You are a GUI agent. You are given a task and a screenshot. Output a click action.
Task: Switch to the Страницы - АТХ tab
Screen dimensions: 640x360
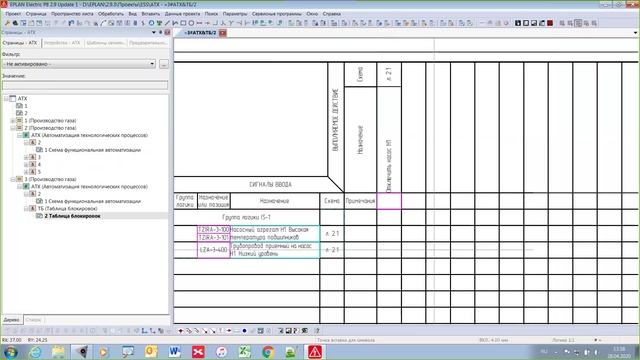point(20,42)
